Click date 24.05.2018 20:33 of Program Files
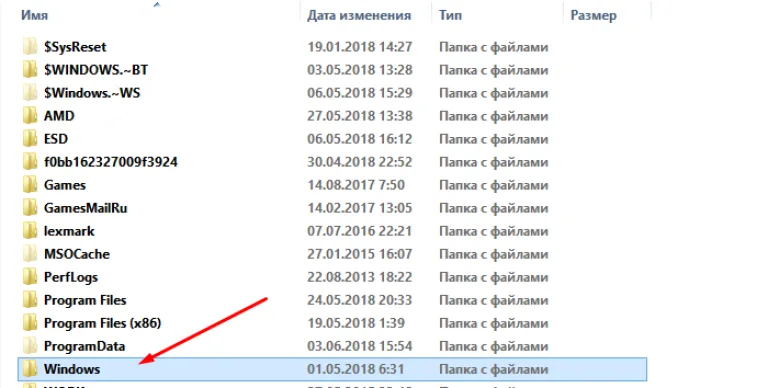 pos(360,300)
